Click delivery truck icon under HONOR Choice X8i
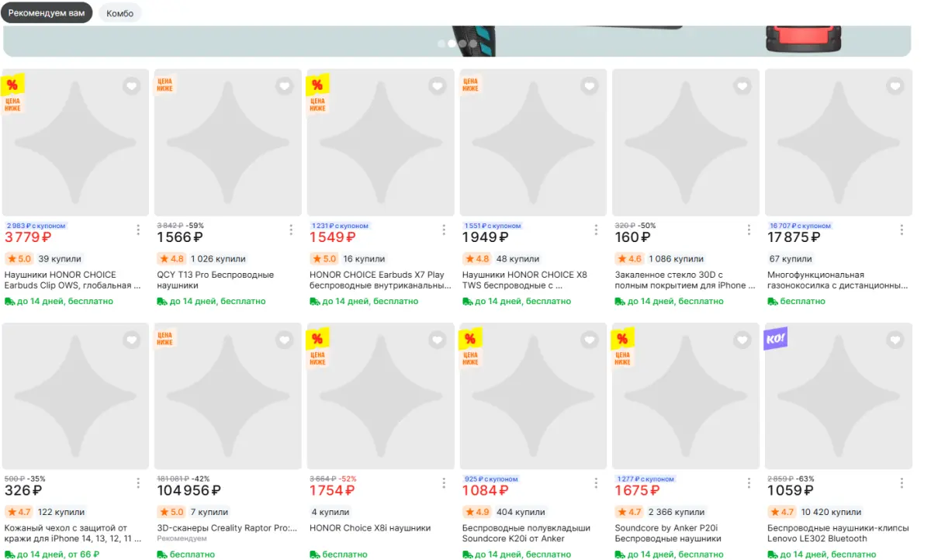This screenshot has width=931, height=560. (x=315, y=555)
